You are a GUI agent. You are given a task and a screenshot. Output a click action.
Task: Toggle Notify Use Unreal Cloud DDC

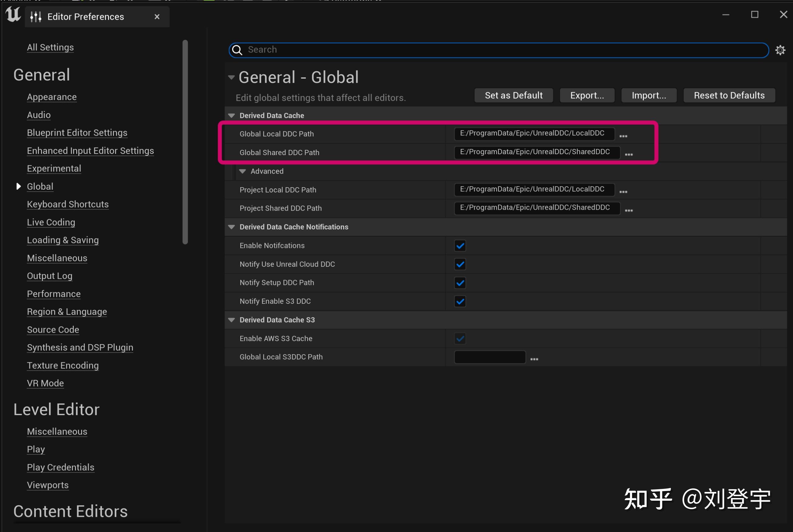[x=460, y=264]
